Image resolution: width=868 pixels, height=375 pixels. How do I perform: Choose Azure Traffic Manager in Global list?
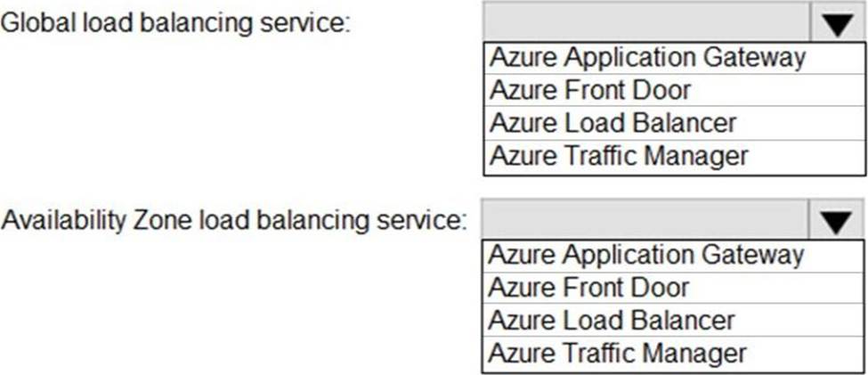(x=674, y=158)
